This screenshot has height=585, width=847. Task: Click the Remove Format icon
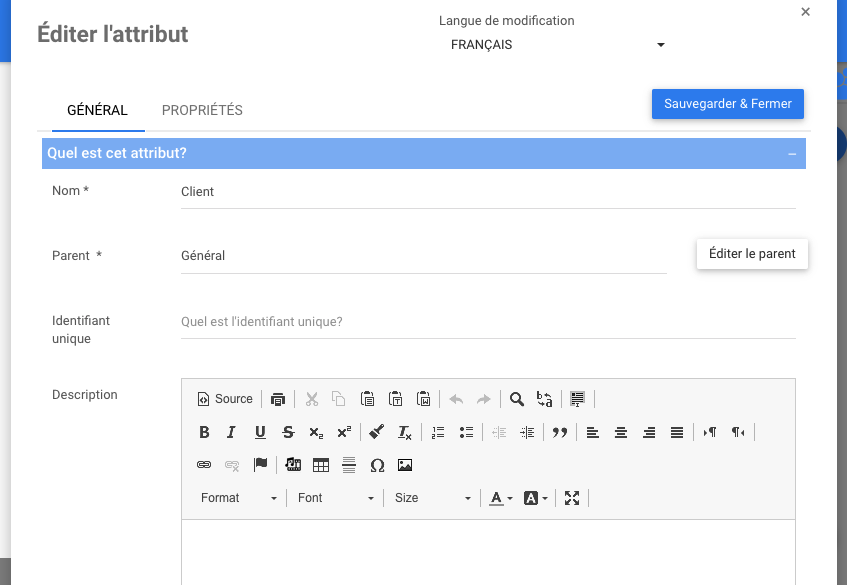click(x=405, y=432)
